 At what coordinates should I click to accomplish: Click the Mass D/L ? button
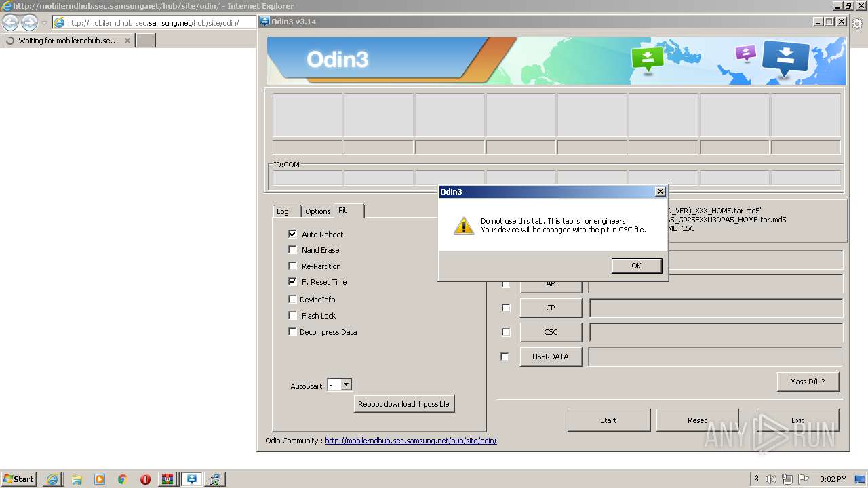pyautogui.click(x=808, y=382)
